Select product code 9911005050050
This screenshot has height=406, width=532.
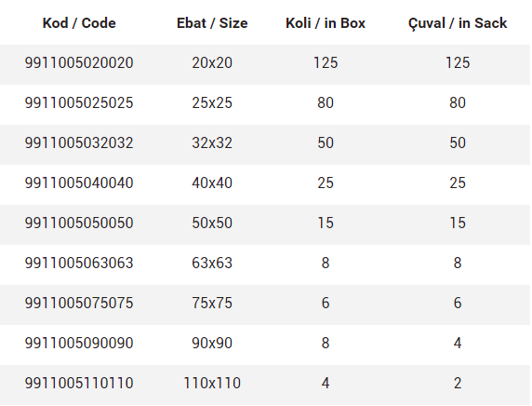coord(79,223)
